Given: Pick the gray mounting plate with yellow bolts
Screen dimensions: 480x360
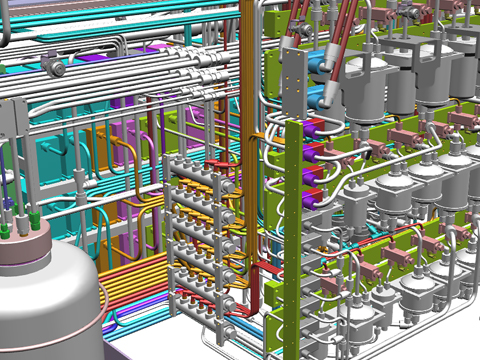Looking at the screenshot, I should tap(295, 83).
